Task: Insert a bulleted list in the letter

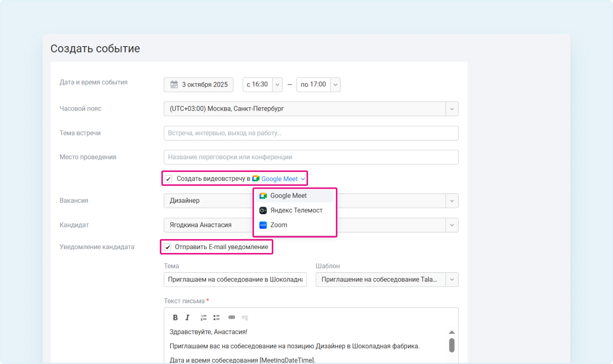Action: coord(217,317)
